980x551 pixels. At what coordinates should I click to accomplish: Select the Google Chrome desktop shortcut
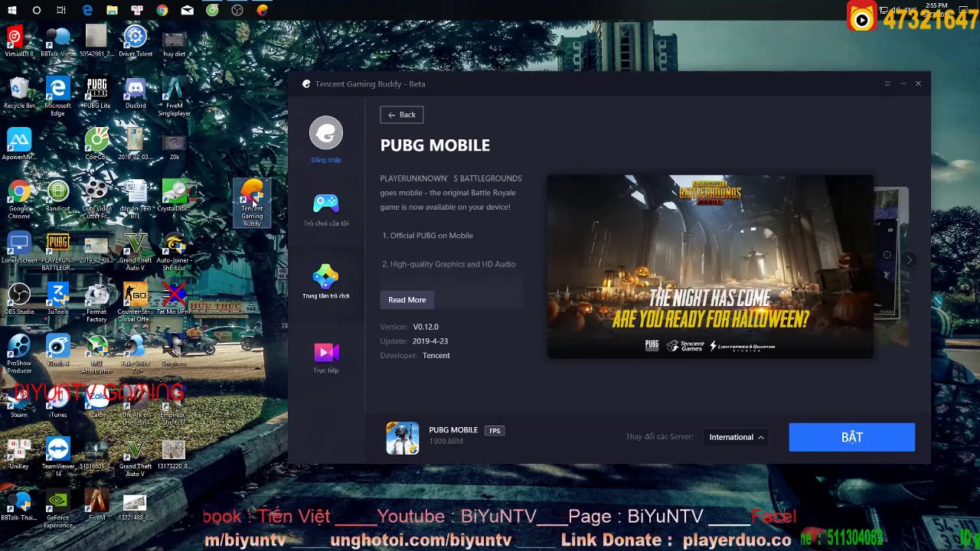pyautogui.click(x=19, y=201)
